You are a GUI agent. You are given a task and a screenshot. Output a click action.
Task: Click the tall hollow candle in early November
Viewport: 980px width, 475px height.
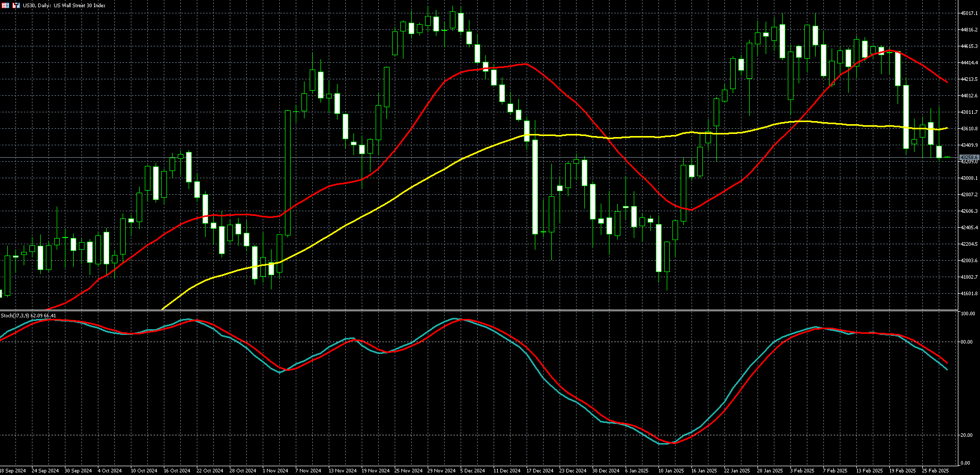click(x=288, y=173)
